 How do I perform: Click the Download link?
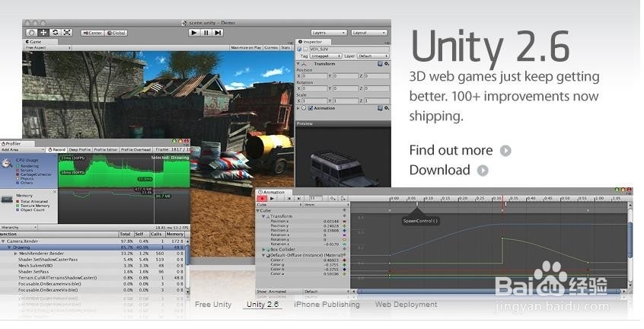coord(448,170)
